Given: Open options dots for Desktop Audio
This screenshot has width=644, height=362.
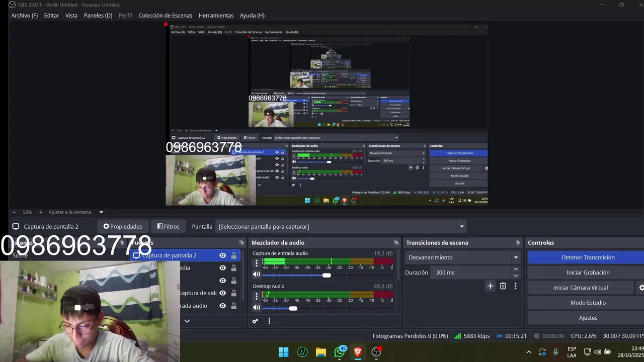Looking at the screenshot, I should pos(257,296).
